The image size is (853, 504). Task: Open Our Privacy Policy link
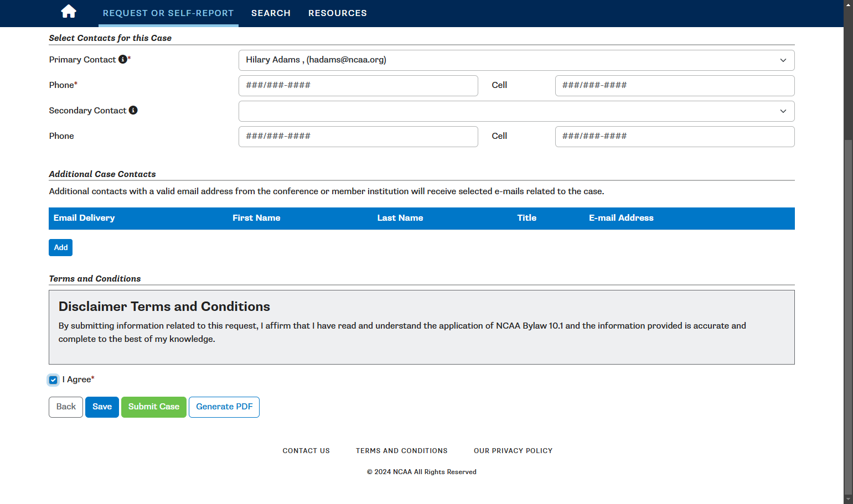tap(513, 451)
